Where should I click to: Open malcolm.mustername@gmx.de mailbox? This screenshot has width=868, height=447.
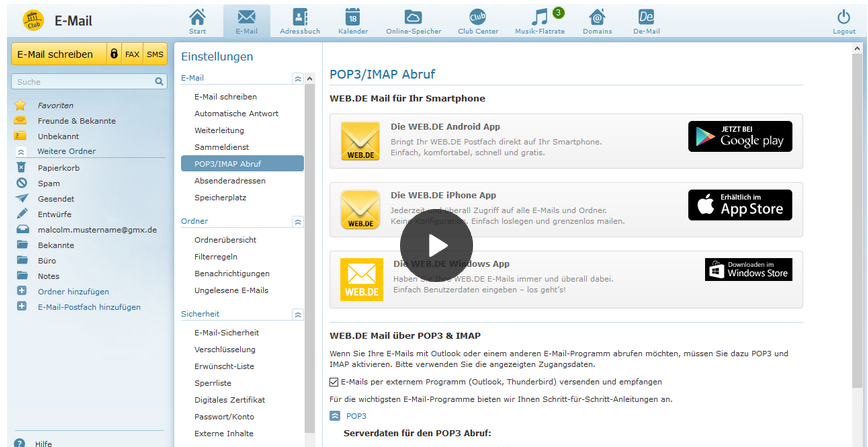pos(97,229)
